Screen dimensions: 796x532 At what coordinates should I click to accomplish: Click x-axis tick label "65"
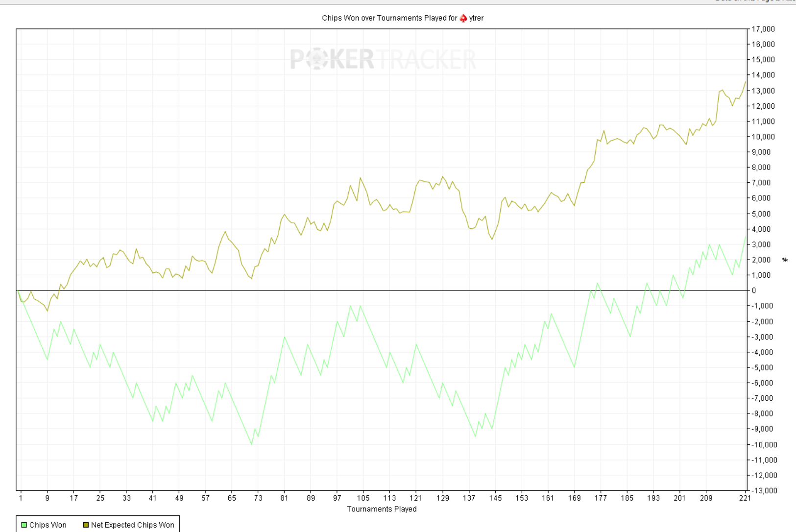click(232, 498)
